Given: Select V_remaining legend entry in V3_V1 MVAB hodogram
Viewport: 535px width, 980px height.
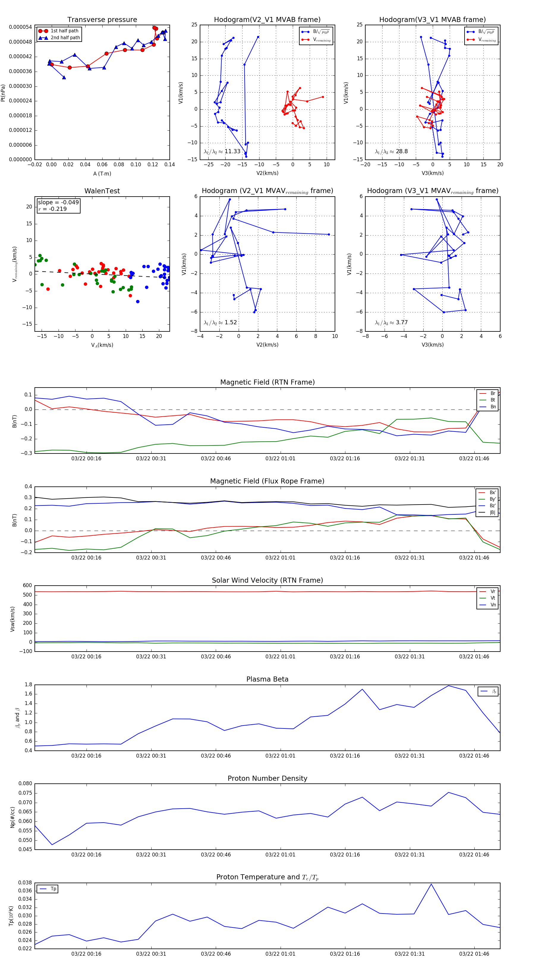Looking at the screenshot, I should [481, 39].
